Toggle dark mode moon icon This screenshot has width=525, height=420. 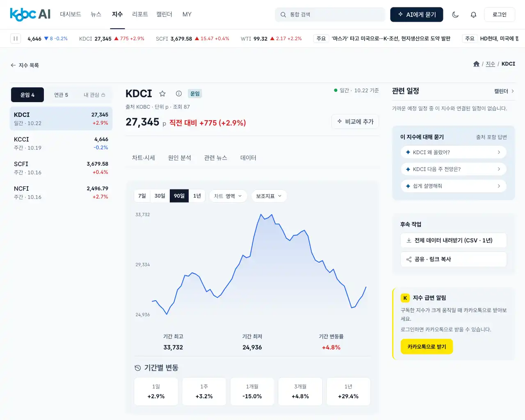[x=455, y=14]
